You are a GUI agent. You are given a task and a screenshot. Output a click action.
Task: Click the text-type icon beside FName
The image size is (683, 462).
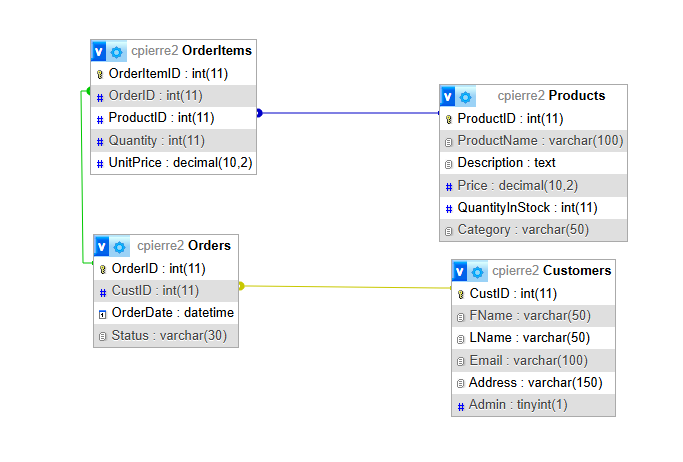coord(461,317)
